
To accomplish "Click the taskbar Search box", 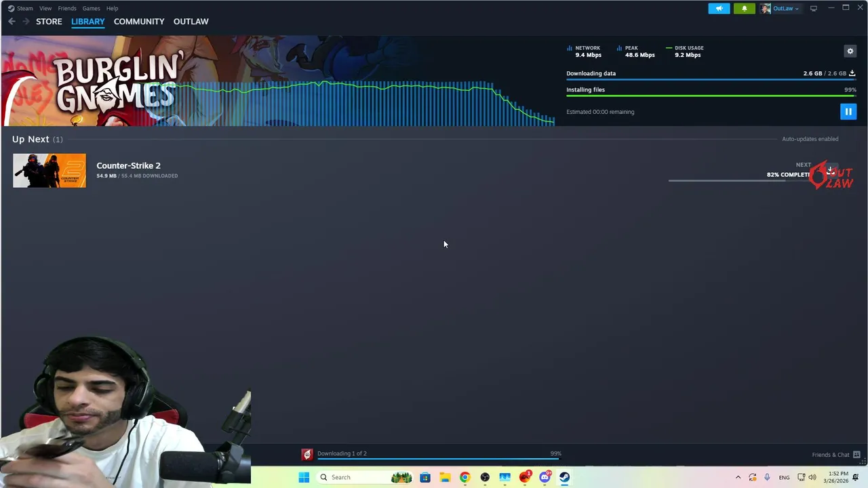I will pyautogui.click(x=363, y=477).
